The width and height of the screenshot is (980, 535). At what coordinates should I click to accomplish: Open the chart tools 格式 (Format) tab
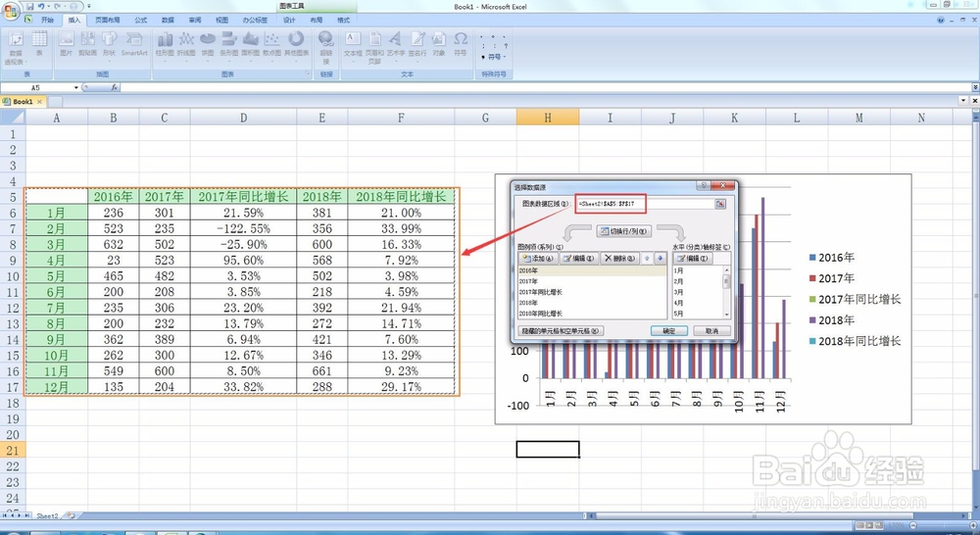pyautogui.click(x=343, y=20)
